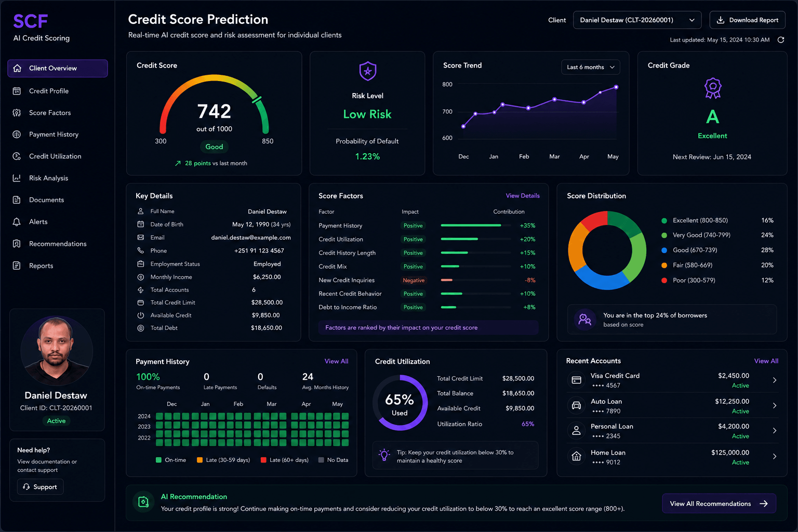798x532 pixels.
Task: Click the green trend arrow beside 28 points
Action: [x=178, y=163]
